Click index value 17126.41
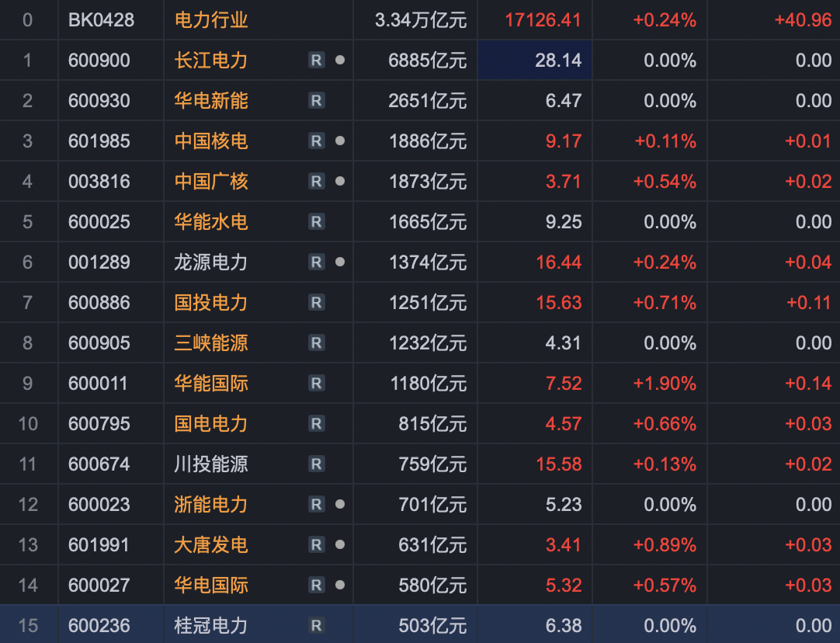The width and height of the screenshot is (840, 643). [543, 20]
